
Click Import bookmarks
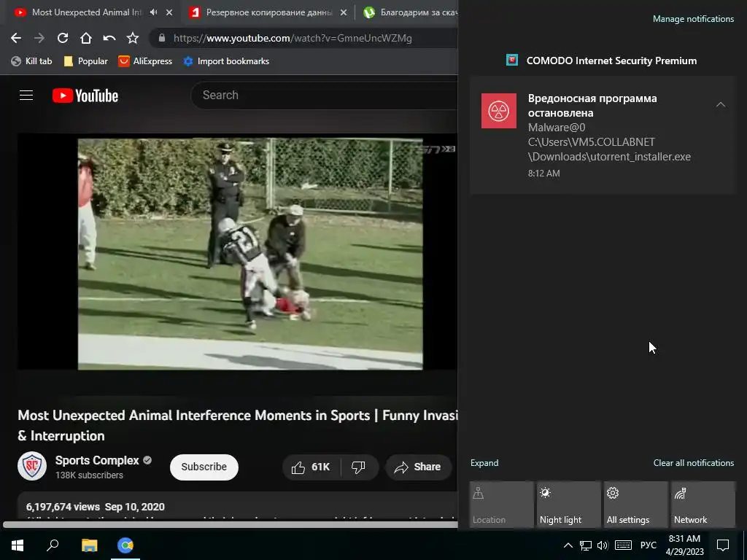(x=226, y=61)
